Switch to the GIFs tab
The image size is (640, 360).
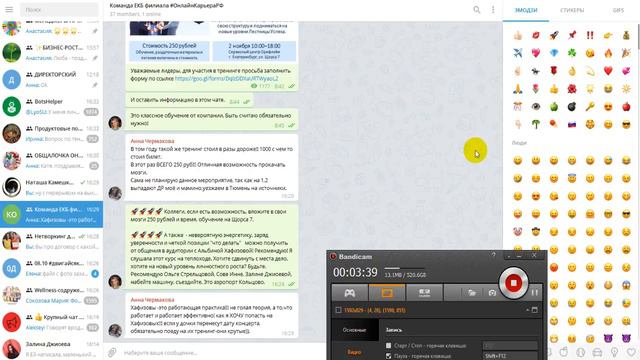point(618,10)
